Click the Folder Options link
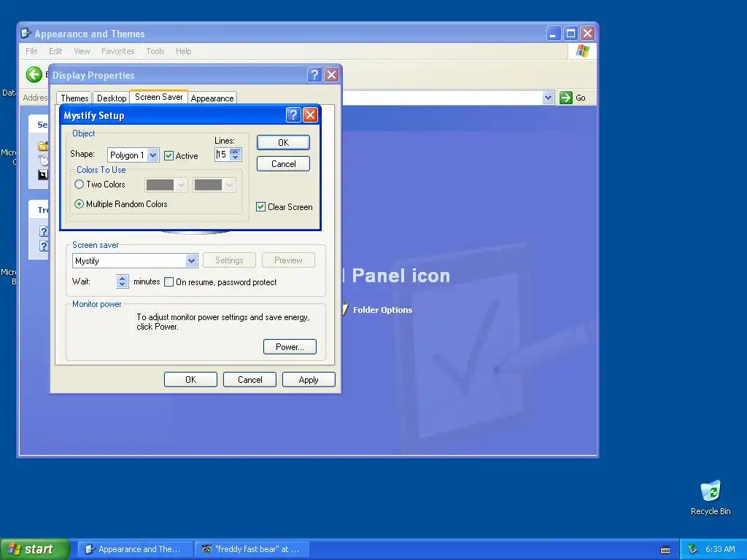Viewport: 747px width, 560px height. (382, 309)
